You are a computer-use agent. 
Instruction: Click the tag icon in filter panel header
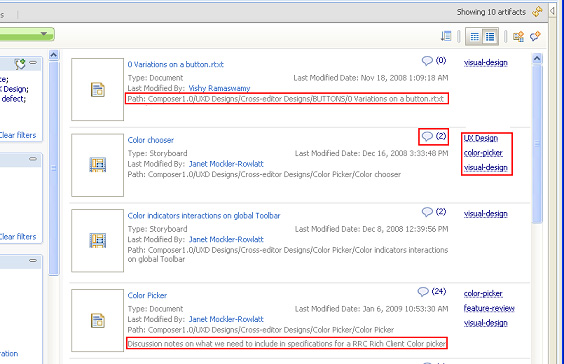(20, 64)
